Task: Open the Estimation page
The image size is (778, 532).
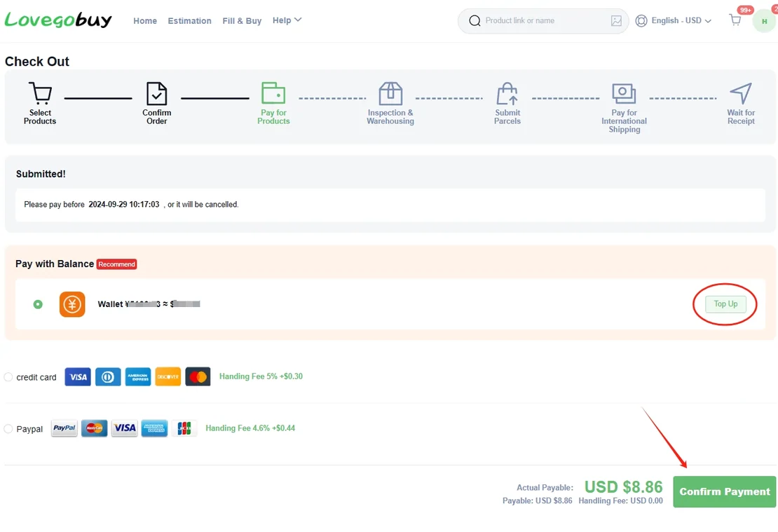Action: (x=189, y=21)
